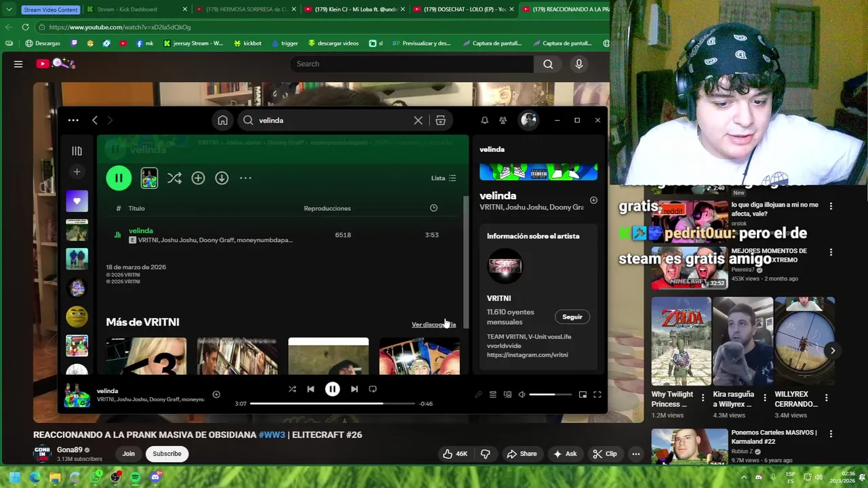
Task: Expand the browser tab search chevron
Action: (x=9, y=9)
